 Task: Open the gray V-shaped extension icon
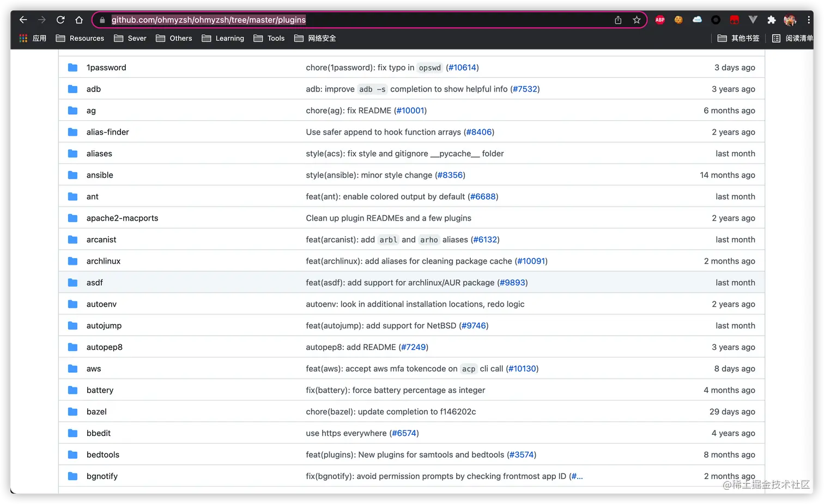753,20
